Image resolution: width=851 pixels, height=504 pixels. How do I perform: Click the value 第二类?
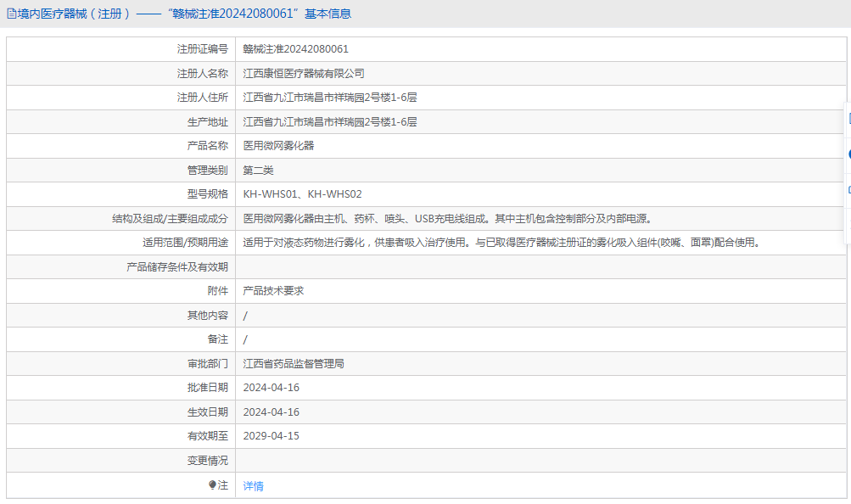click(x=258, y=171)
